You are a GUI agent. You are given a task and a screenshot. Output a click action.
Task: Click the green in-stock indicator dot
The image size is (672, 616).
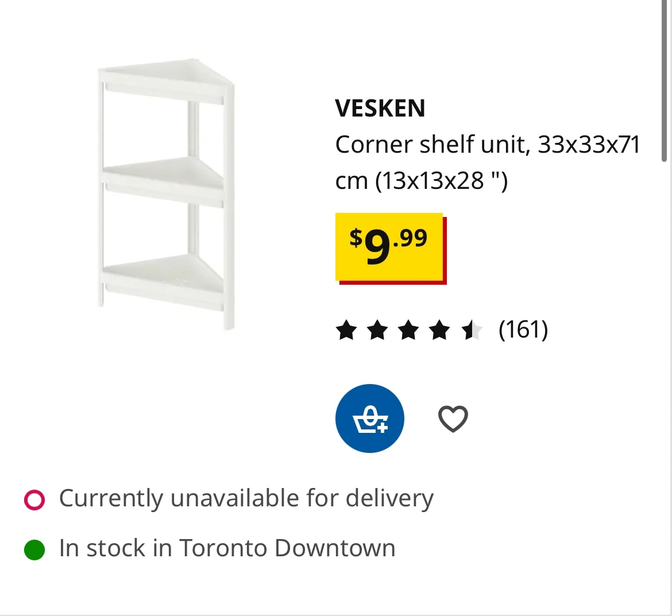[x=34, y=549]
